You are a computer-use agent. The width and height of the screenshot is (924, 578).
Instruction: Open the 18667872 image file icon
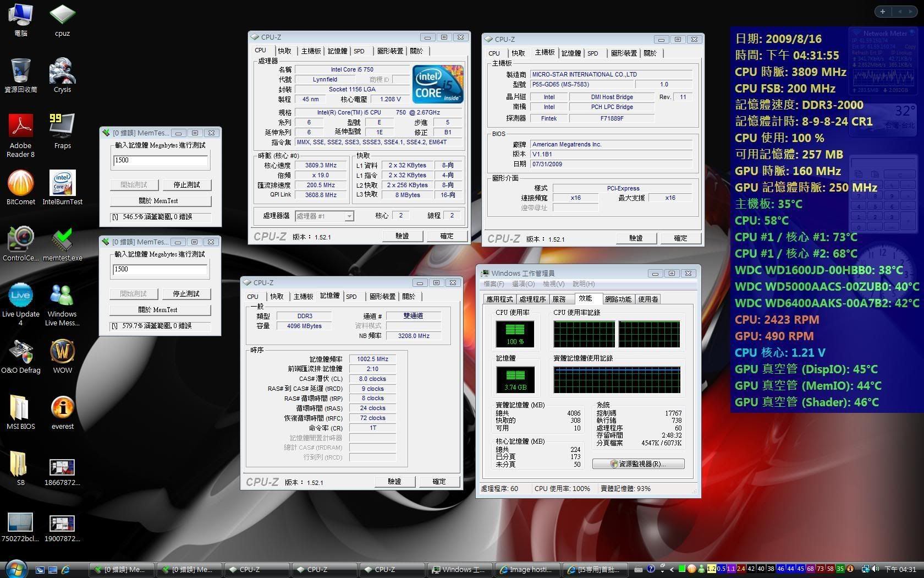pos(62,473)
